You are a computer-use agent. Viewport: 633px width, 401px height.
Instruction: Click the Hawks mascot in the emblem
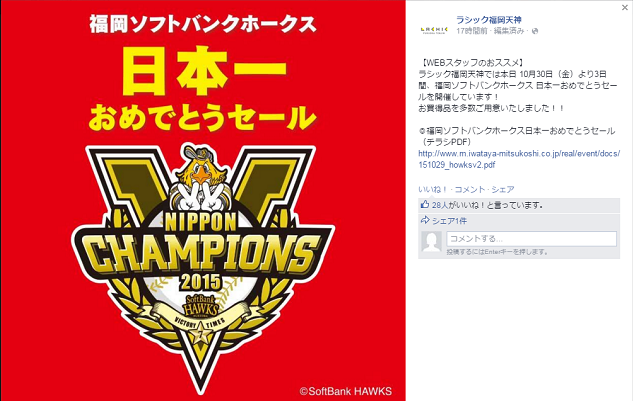coord(201,178)
